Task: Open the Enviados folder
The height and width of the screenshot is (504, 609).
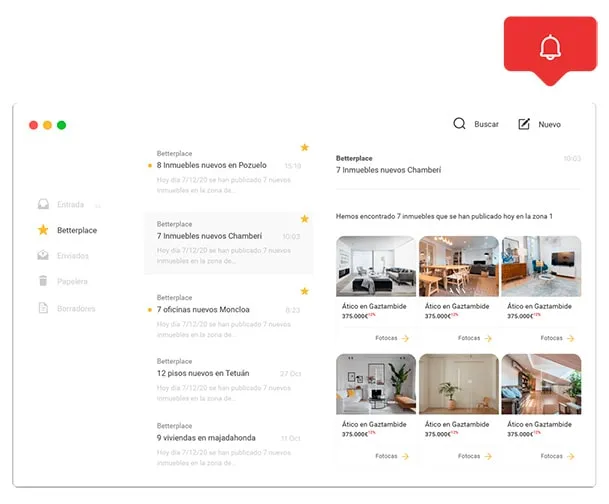Action: tap(73, 255)
